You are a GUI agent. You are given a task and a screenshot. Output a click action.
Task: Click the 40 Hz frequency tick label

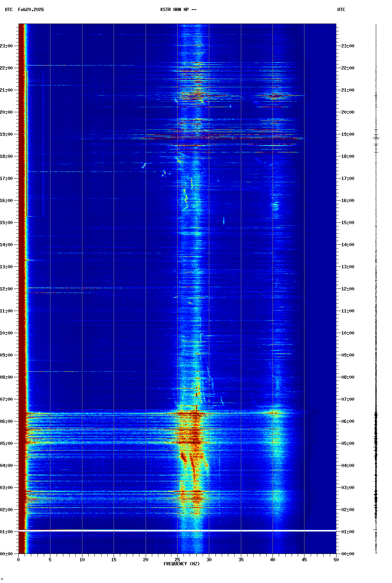click(272, 560)
